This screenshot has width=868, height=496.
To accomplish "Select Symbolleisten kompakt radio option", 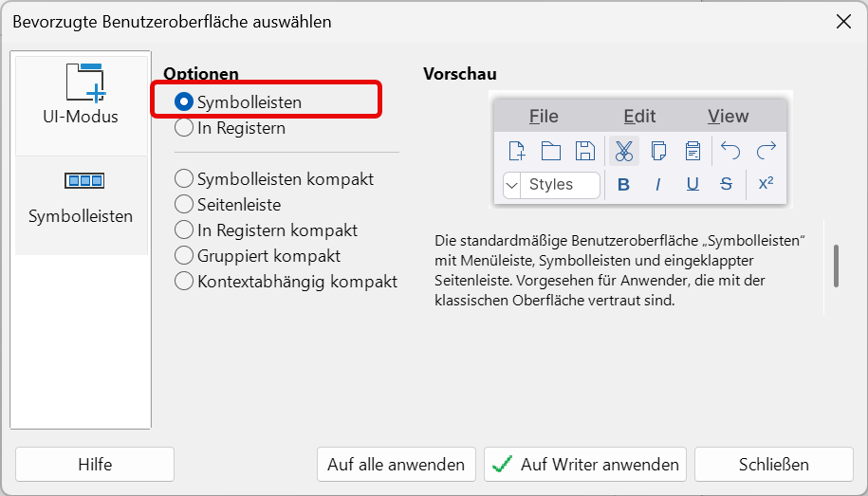I will pyautogui.click(x=184, y=178).
